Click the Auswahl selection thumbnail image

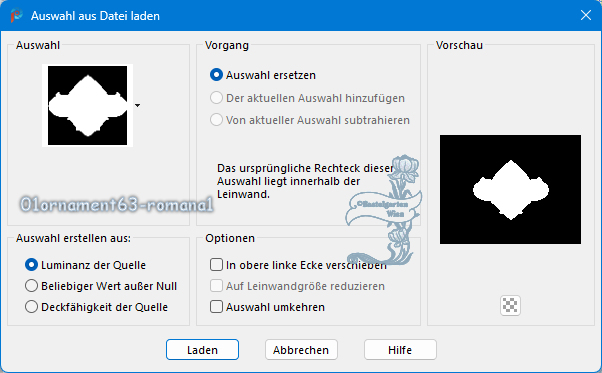(88, 105)
